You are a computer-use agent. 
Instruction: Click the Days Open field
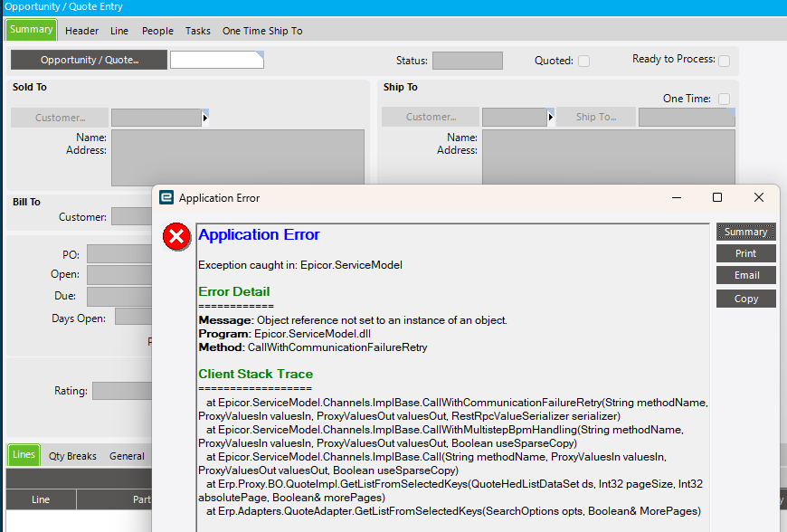[x=134, y=318]
